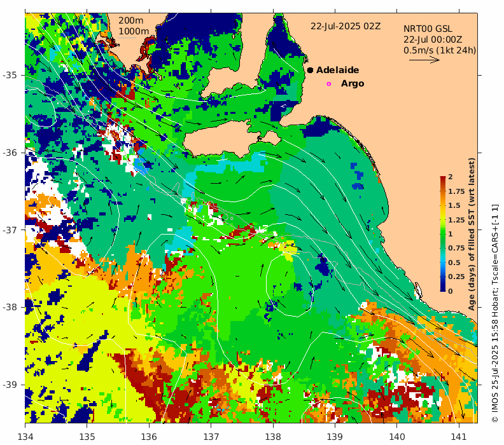This screenshot has width=504, height=445.
Task: Click the black Adelaide location dot
Action: click(310, 70)
